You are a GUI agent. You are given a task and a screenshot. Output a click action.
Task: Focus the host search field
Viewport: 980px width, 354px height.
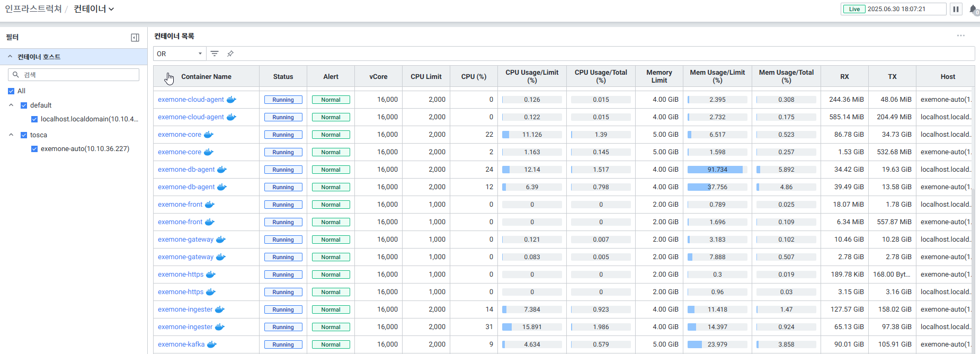pos(79,75)
